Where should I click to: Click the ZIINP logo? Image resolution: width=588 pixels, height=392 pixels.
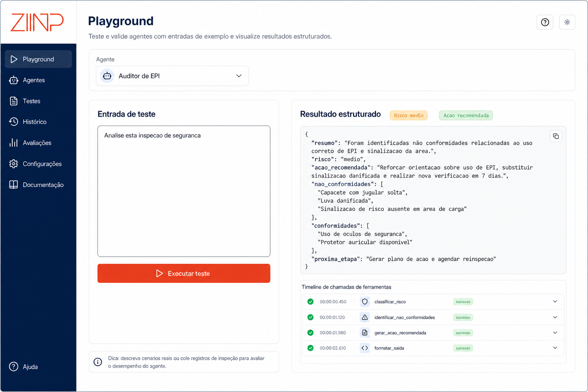(x=37, y=23)
